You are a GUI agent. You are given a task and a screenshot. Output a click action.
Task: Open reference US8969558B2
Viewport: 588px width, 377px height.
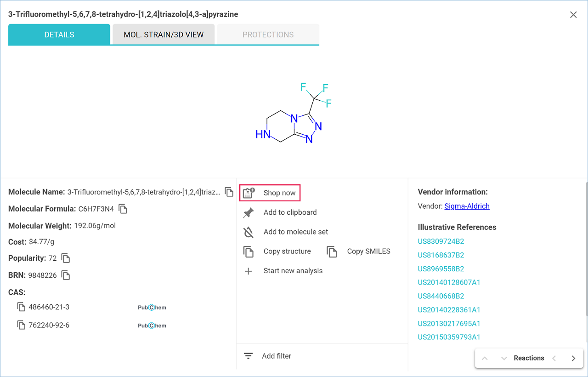coord(441,268)
